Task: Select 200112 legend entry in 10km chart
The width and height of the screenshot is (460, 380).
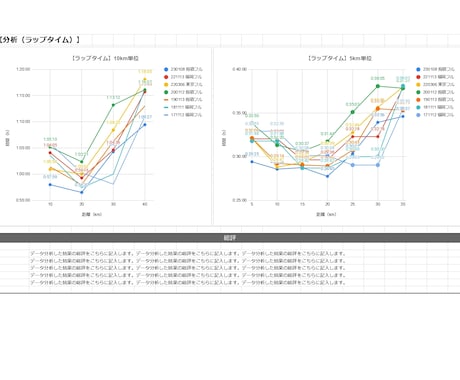Action: 183,92
